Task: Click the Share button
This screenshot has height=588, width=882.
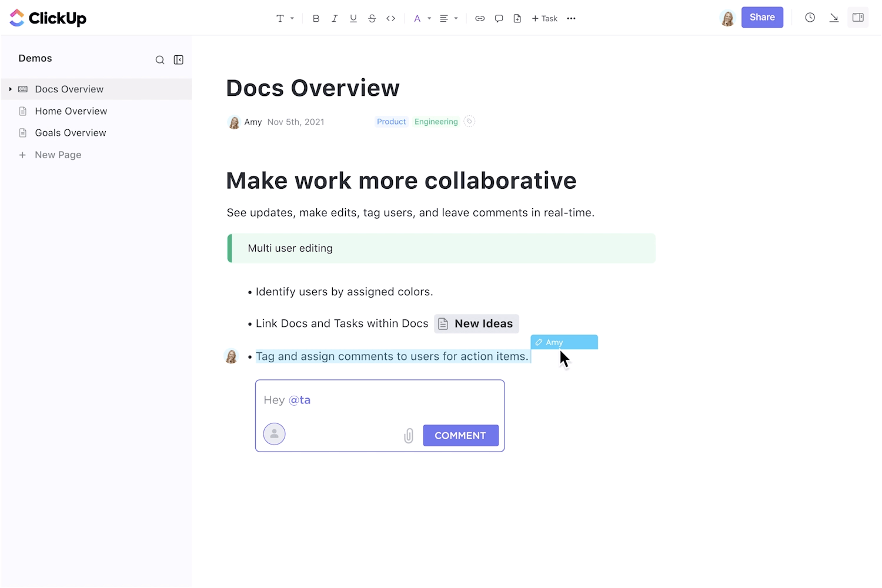Action: 762,18
